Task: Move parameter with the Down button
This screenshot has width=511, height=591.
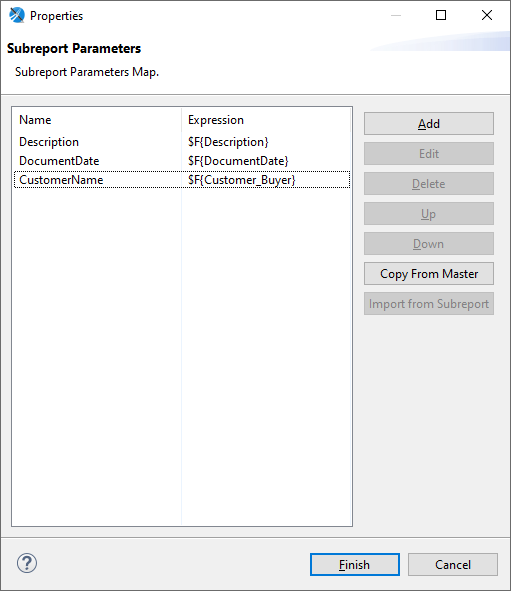Action: tap(428, 243)
